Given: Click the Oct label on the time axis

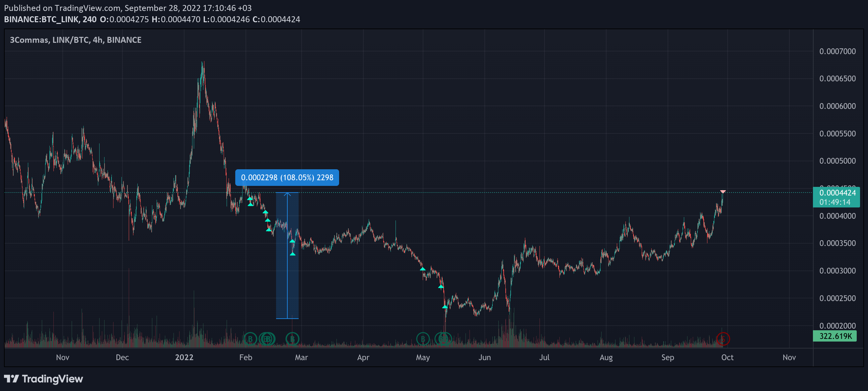Looking at the screenshot, I should tap(727, 357).
